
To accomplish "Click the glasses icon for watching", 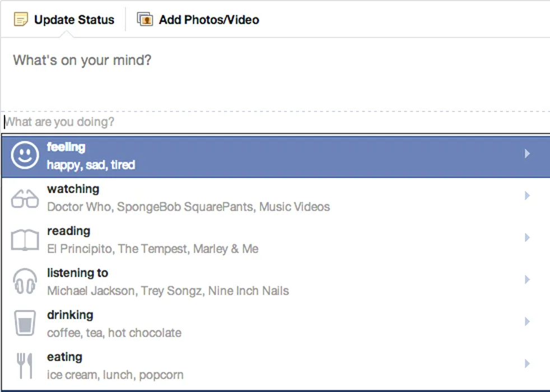I will coord(25,198).
